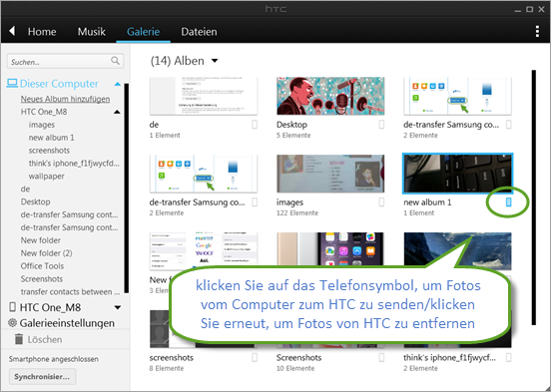The width and height of the screenshot is (551, 392).
Task: Toggle phone sync for lowercase screenshots album
Action: tap(255, 357)
